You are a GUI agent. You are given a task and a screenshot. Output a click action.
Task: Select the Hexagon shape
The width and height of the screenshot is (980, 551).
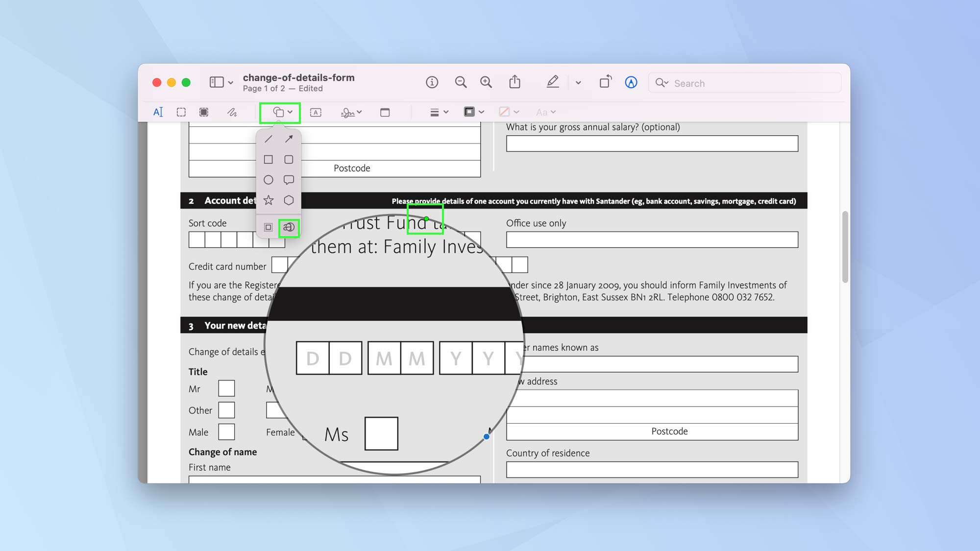(289, 200)
